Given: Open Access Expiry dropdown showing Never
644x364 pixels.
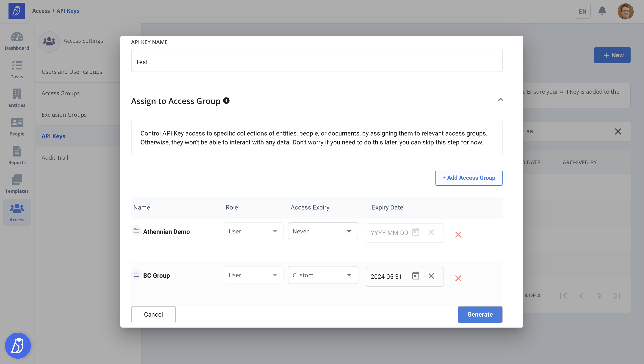Looking at the screenshot, I should pos(322,231).
